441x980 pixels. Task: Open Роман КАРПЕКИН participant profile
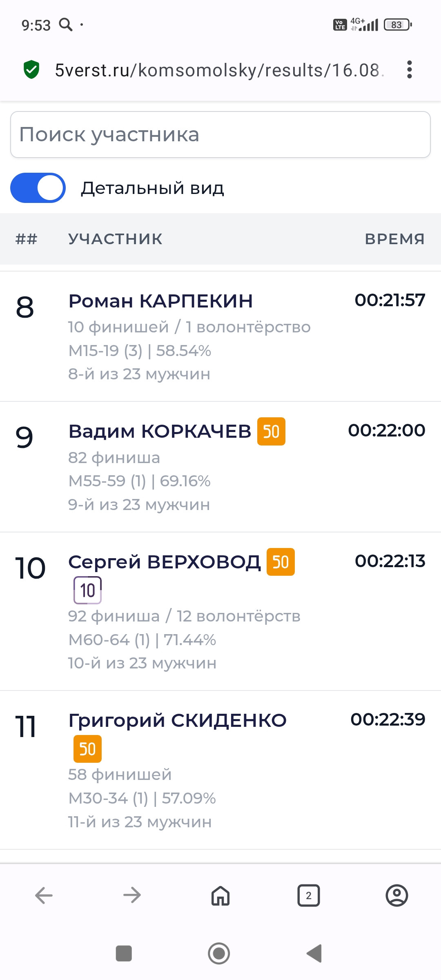click(160, 301)
